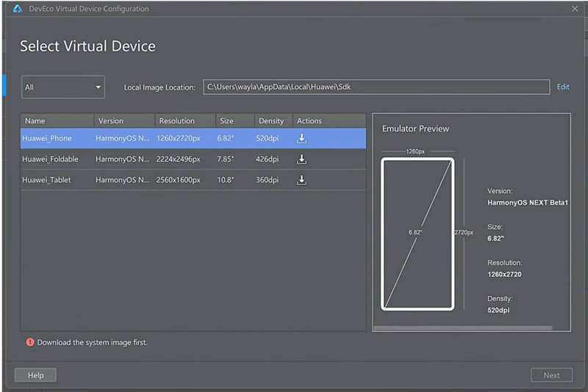Click the horizontal scrollbar under the Emulator Preview
Screen dimensions: 588x392
click(463, 328)
